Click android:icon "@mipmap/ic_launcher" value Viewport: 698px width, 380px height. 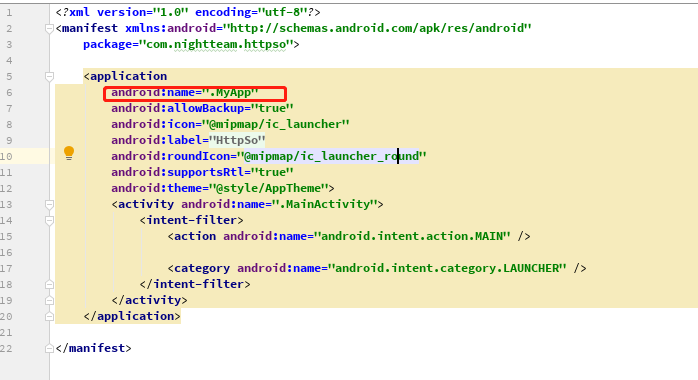[276, 125]
